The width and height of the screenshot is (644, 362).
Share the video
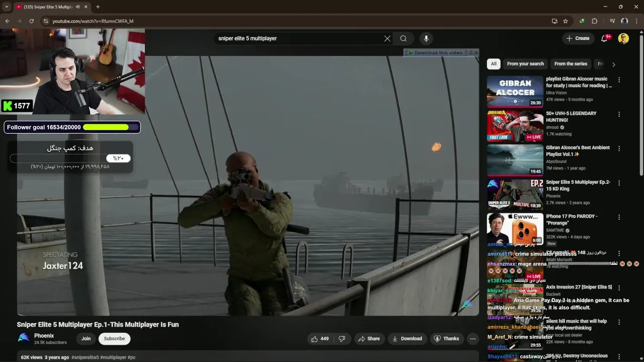click(x=369, y=339)
